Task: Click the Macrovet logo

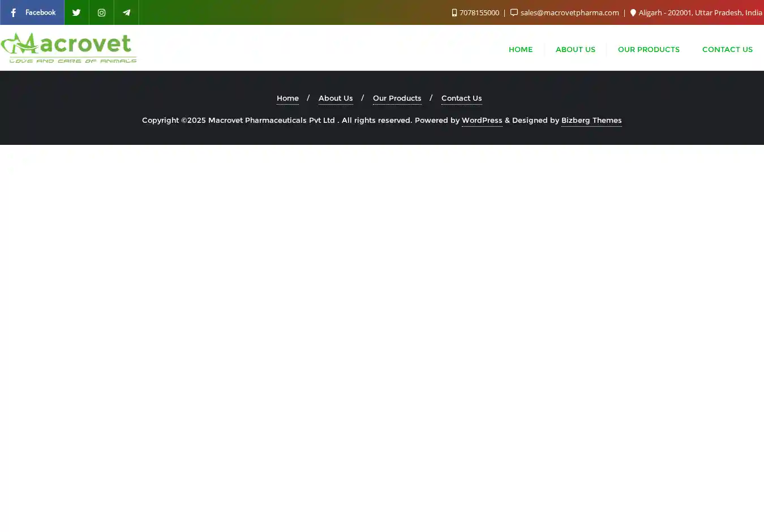Action: pyautogui.click(x=68, y=48)
